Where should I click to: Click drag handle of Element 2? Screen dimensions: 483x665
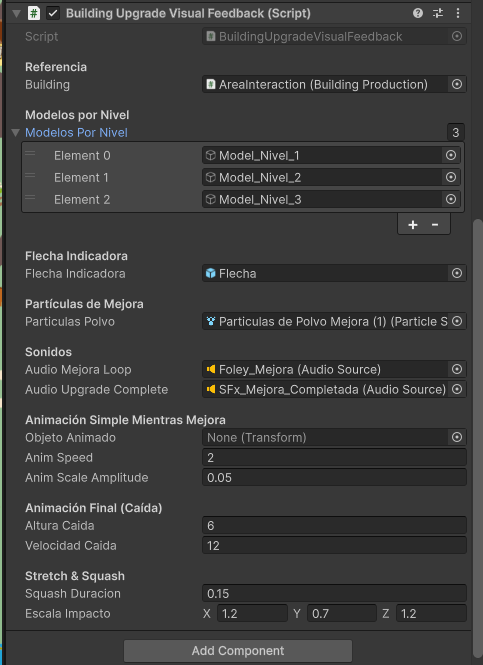click(x=30, y=197)
